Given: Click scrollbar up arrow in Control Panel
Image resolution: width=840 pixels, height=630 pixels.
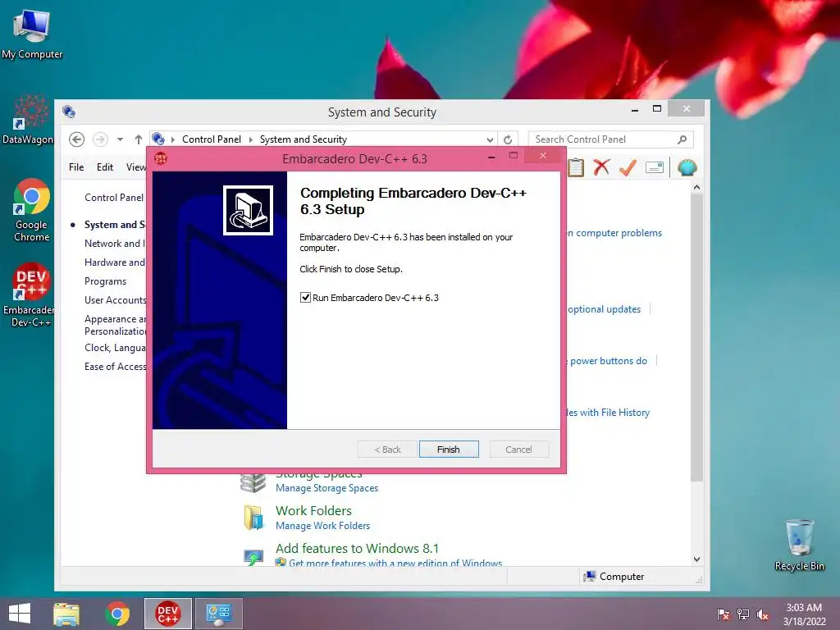Looking at the screenshot, I should [696, 188].
